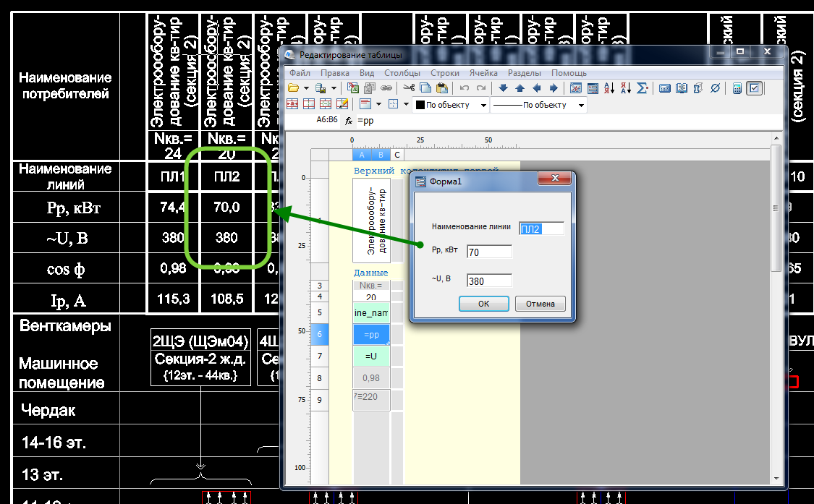Viewport: 814px width, 504px height.
Task: Open the text alignment dropdown arrow
Action: pos(378,104)
